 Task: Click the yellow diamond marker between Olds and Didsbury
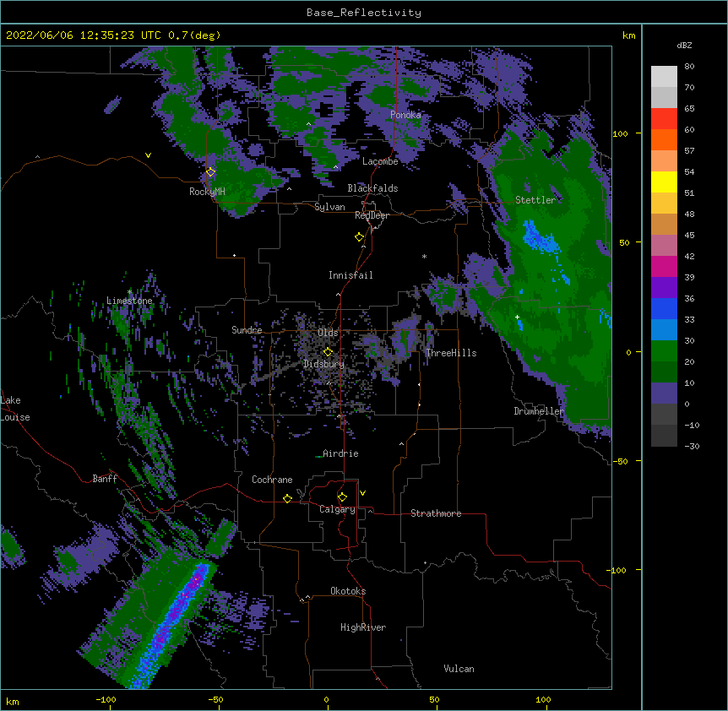pos(328,352)
